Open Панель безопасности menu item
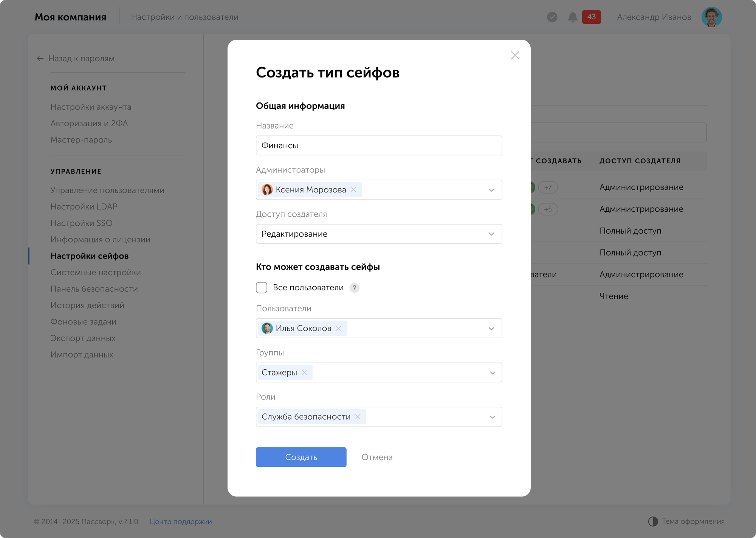Screen dimensions: 756x538 coord(94,289)
